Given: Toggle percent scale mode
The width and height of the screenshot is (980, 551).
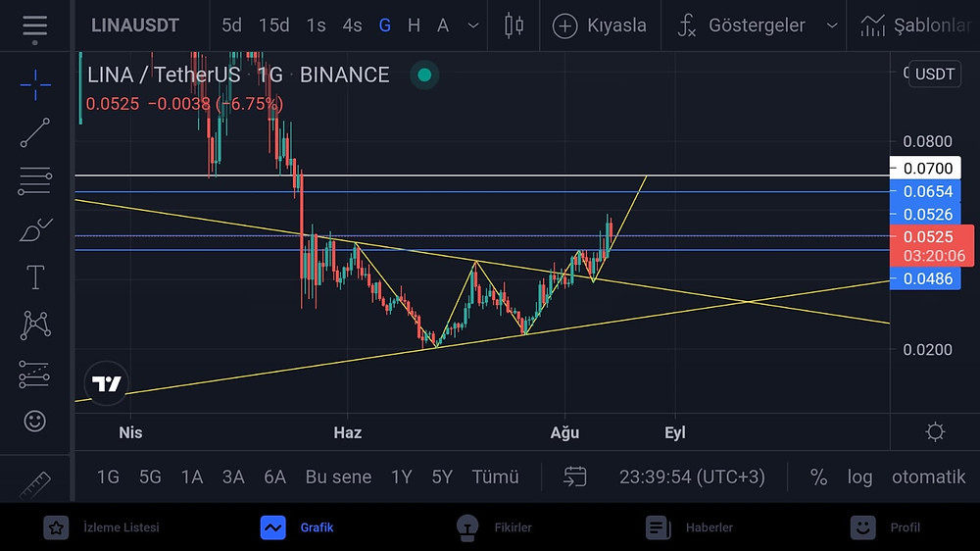Looking at the screenshot, I should pyautogui.click(x=818, y=477).
